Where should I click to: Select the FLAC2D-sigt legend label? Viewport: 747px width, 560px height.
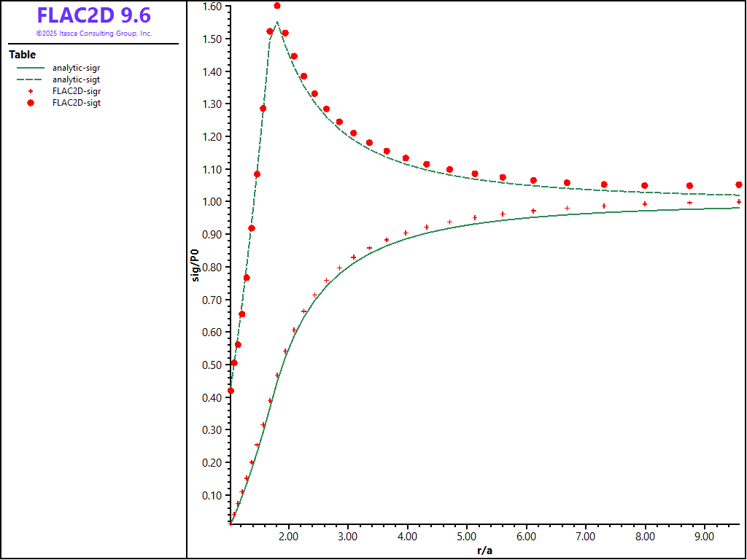click(77, 103)
